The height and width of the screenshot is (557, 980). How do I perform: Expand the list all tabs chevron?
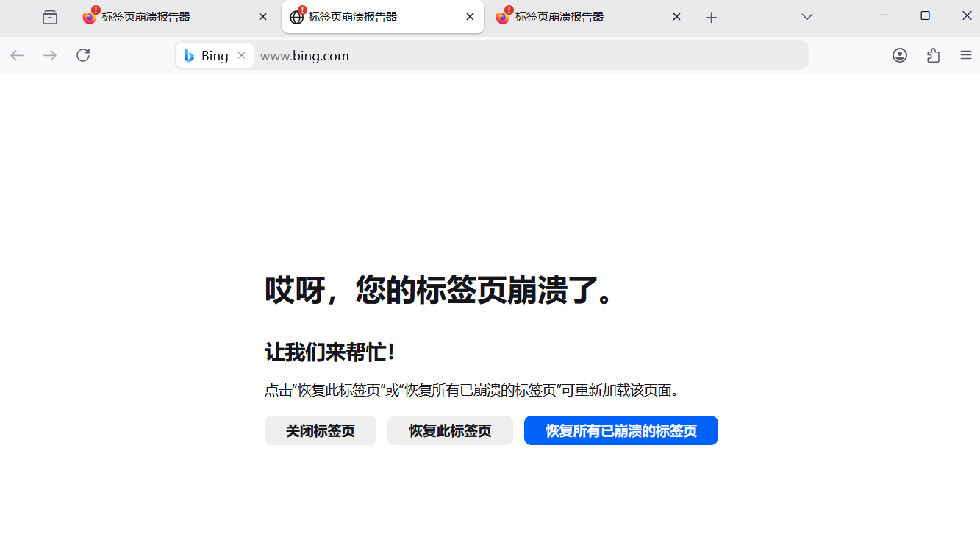pos(807,17)
